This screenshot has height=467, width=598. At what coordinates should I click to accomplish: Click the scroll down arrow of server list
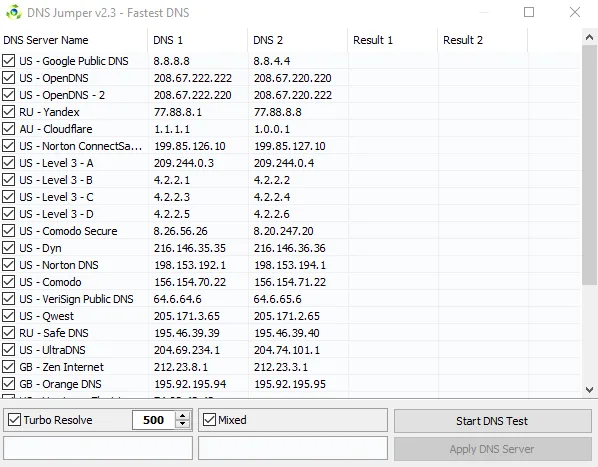[x=589, y=390]
